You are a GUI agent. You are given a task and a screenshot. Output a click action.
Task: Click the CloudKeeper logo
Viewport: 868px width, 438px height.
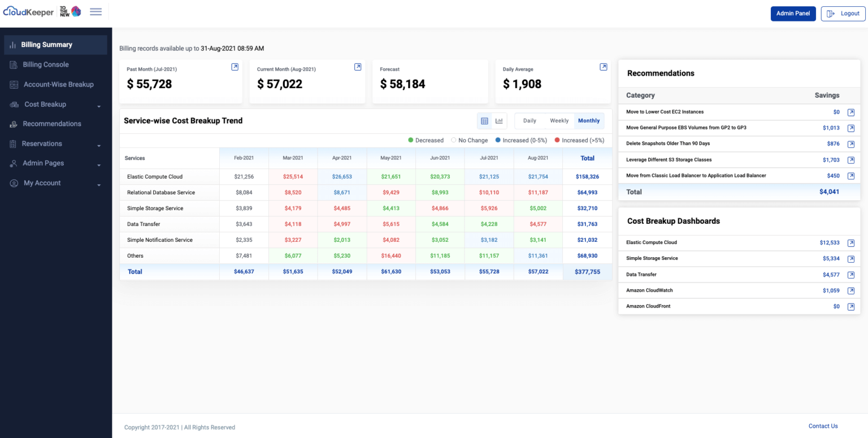click(x=28, y=11)
